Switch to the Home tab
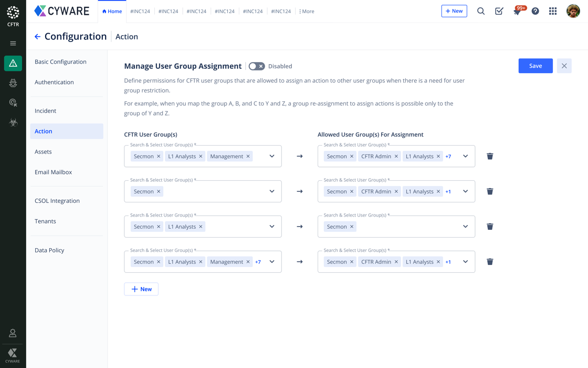Image resolution: width=588 pixels, height=368 pixels. pos(112,11)
